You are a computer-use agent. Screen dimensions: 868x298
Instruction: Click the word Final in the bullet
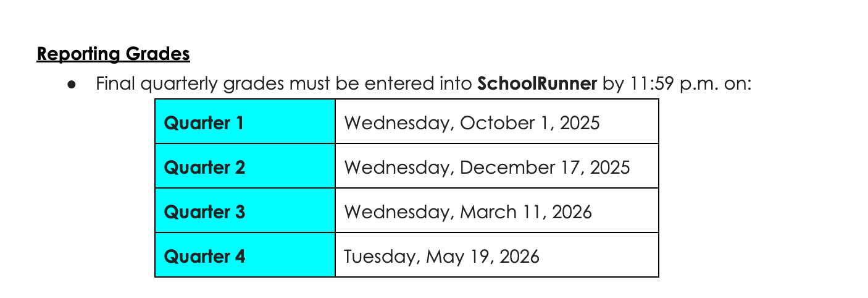pyautogui.click(x=115, y=83)
